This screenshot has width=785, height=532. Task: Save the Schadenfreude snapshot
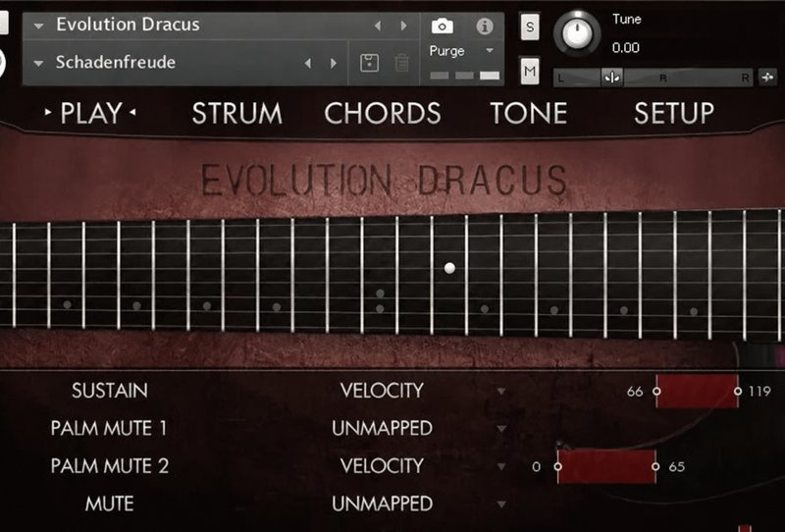point(370,63)
